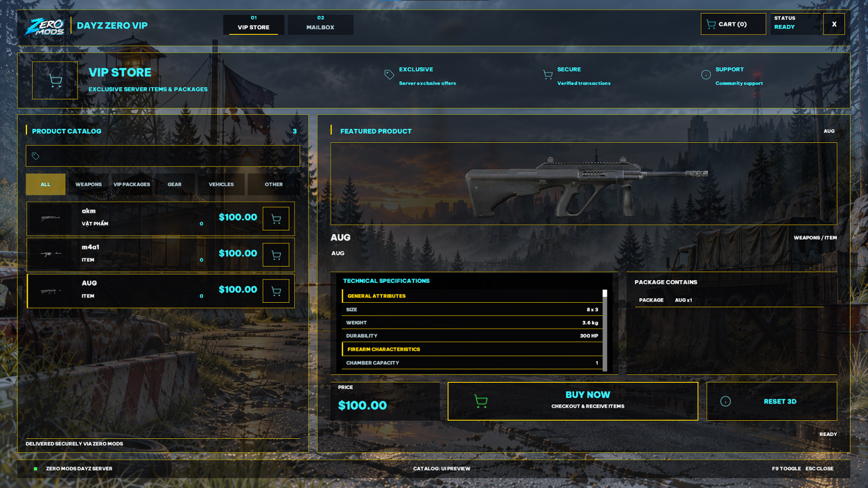Image resolution: width=868 pixels, height=488 pixels.
Task: Click the Status Ready indicator
Action: click(x=795, y=24)
